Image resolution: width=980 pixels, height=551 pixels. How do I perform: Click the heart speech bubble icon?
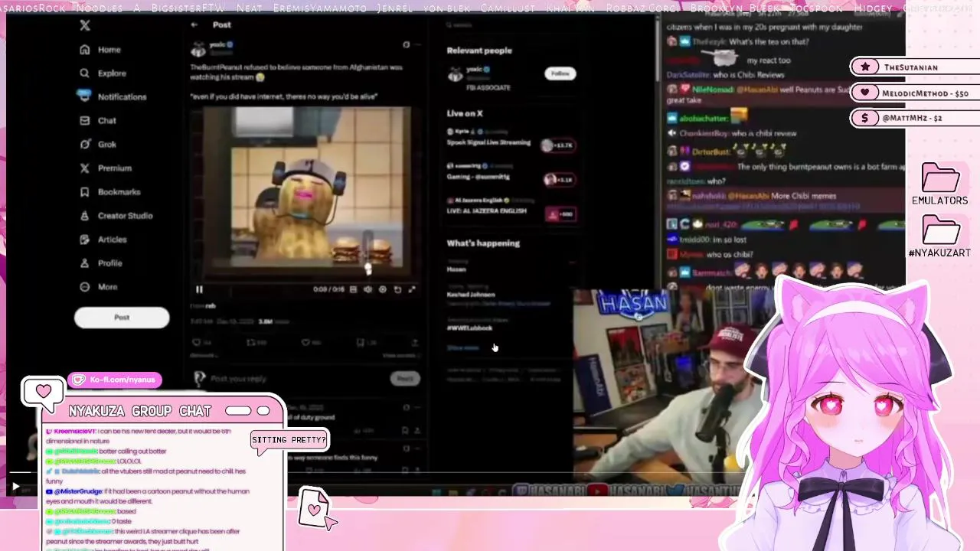click(43, 393)
